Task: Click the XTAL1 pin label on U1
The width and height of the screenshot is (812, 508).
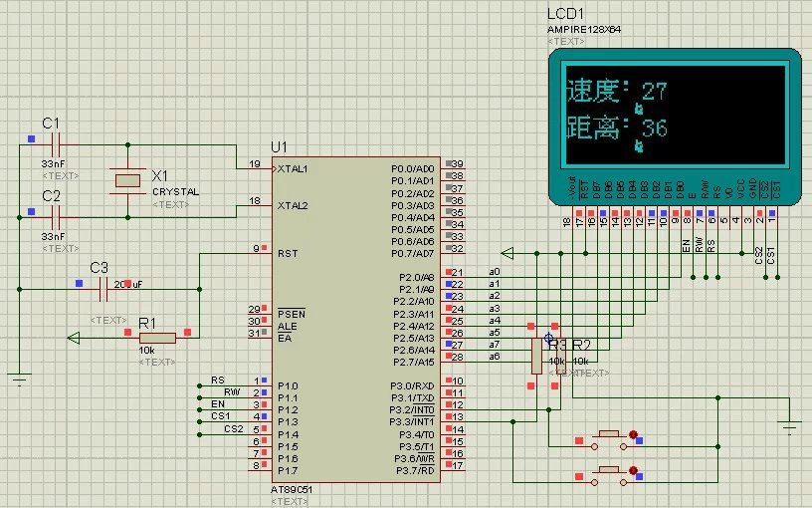Action: (x=294, y=168)
